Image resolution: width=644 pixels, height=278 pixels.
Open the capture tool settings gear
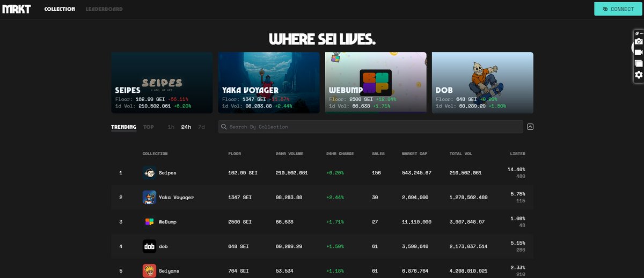click(x=639, y=75)
